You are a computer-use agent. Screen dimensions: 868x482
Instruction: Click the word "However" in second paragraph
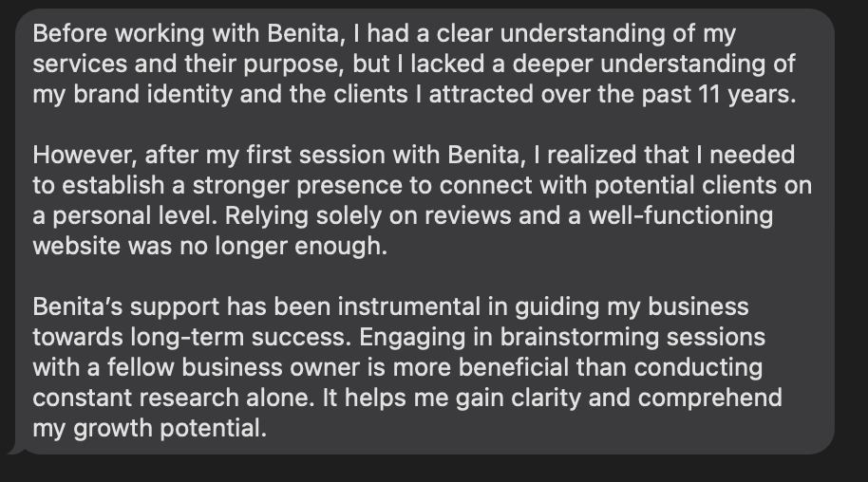pyautogui.click(x=85, y=155)
